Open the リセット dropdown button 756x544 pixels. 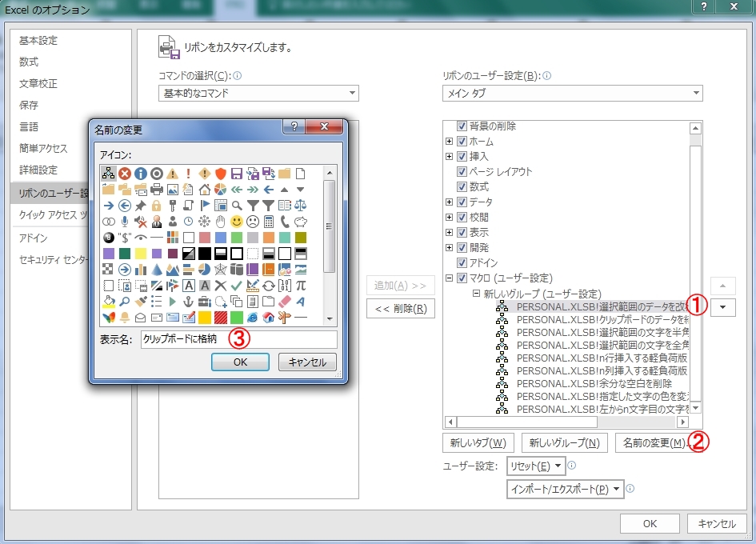coord(536,466)
